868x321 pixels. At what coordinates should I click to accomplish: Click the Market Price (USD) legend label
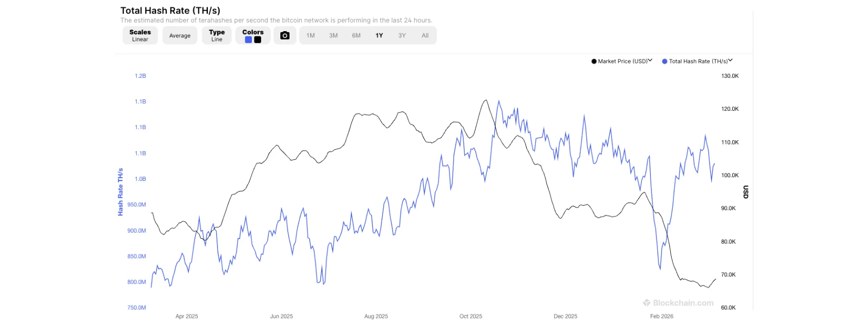tap(623, 61)
